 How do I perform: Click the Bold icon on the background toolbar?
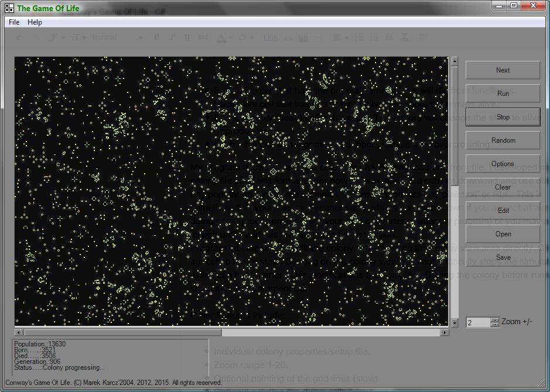pos(156,37)
